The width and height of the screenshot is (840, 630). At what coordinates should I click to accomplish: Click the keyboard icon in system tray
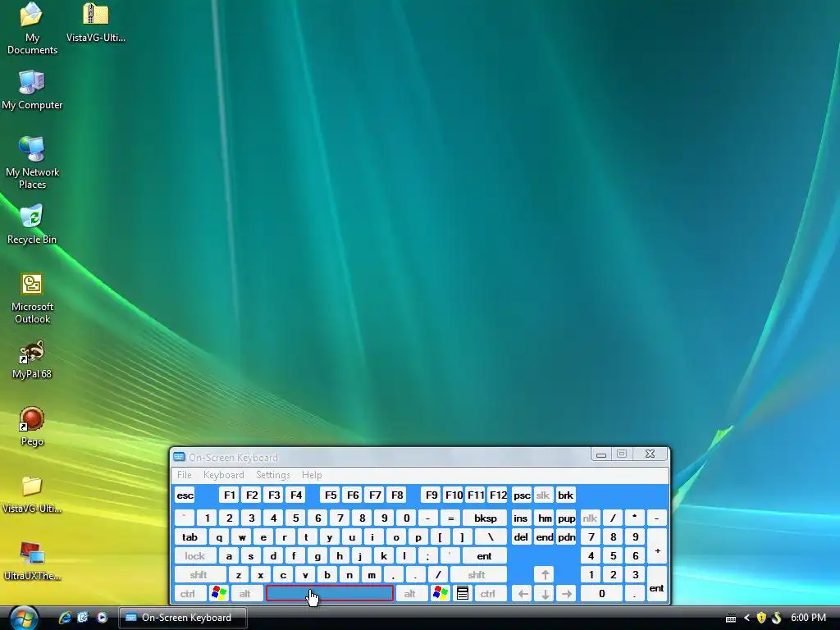click(x=731, y=619)
